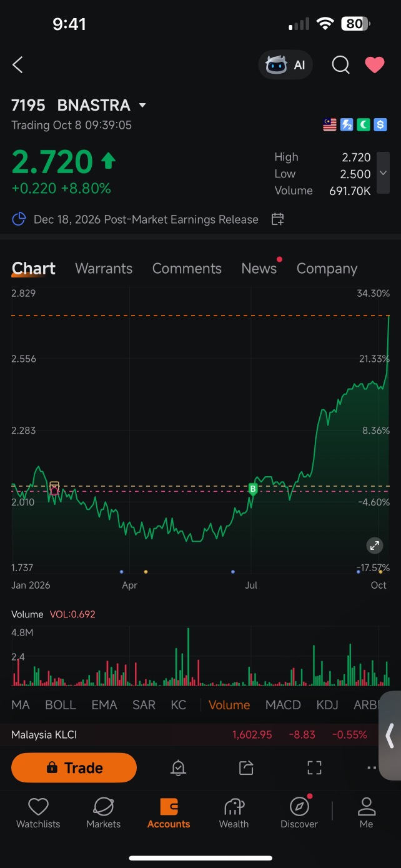401x868 pixels.
Task: Open the AI assistant robot button
Action: tap(285, 65)
